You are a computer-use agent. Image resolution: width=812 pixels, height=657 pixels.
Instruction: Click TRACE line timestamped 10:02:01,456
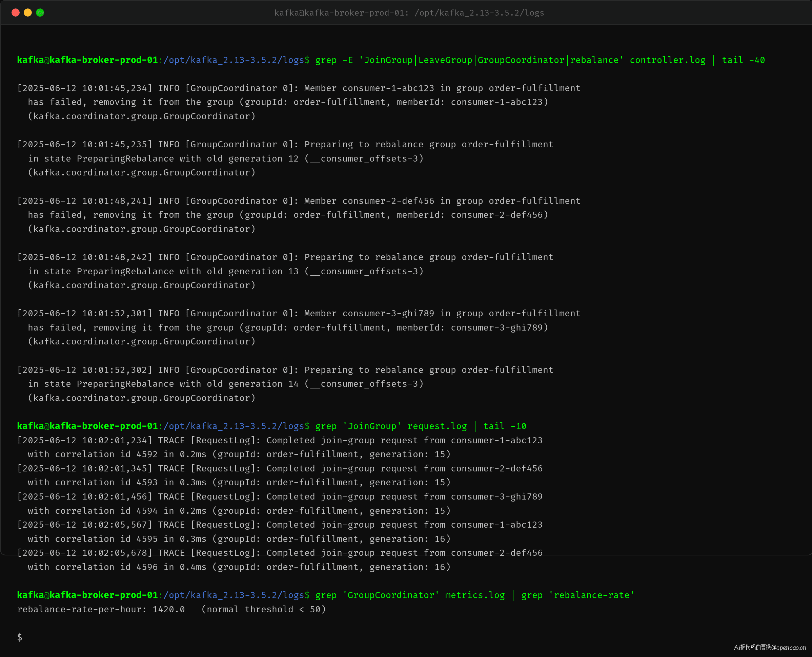point(280,496)
